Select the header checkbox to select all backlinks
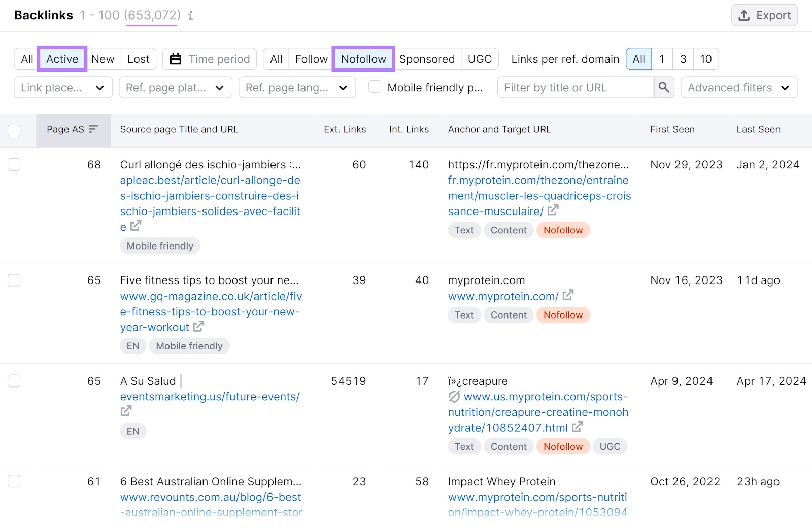Image resolution: width=812 pixels, height=528 pixels. click(14, 130)
